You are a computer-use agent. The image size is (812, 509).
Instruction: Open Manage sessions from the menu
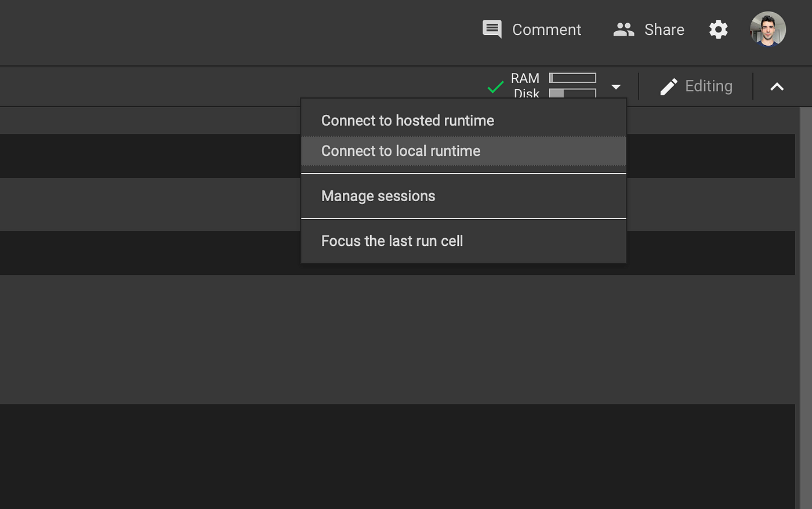[378, 196]
